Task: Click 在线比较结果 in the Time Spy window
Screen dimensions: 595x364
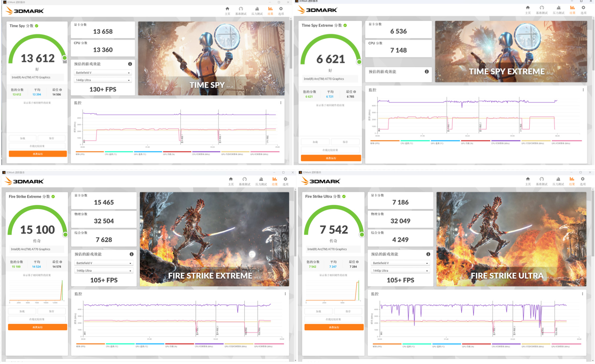Action: click(37, 146)
